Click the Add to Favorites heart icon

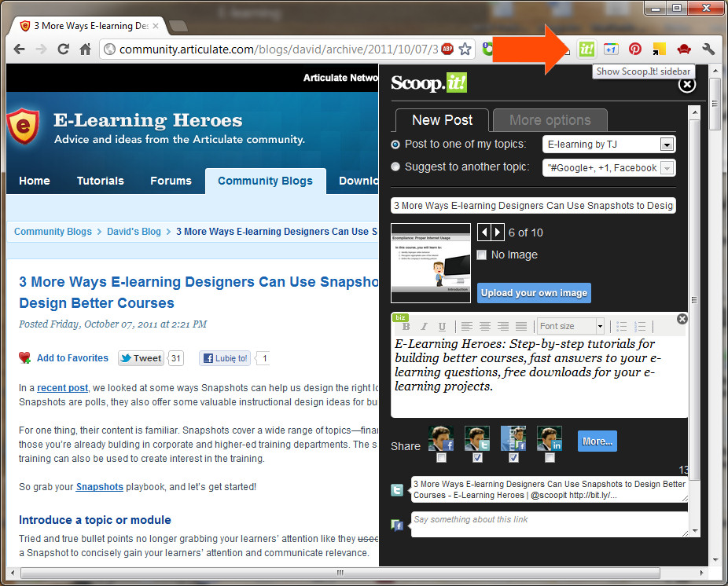(24, 357)
